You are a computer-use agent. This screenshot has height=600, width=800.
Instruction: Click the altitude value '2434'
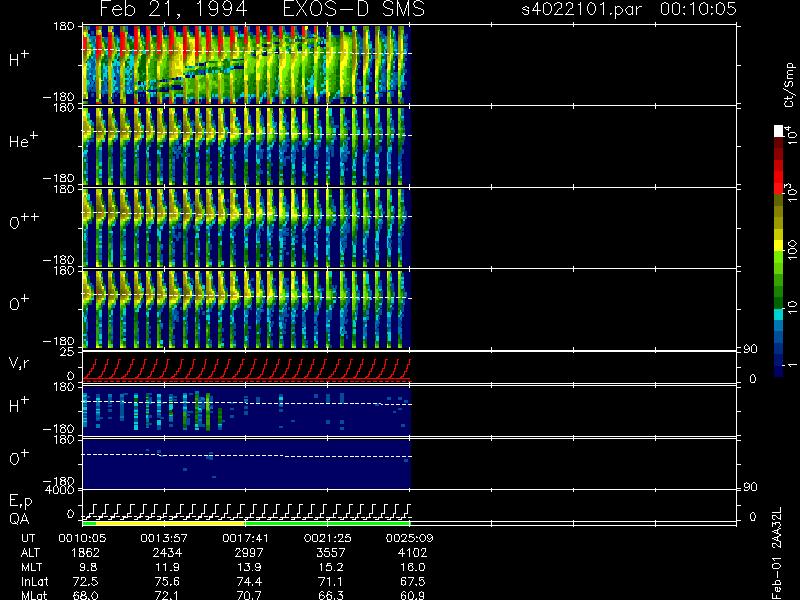[x=167, y=553]
